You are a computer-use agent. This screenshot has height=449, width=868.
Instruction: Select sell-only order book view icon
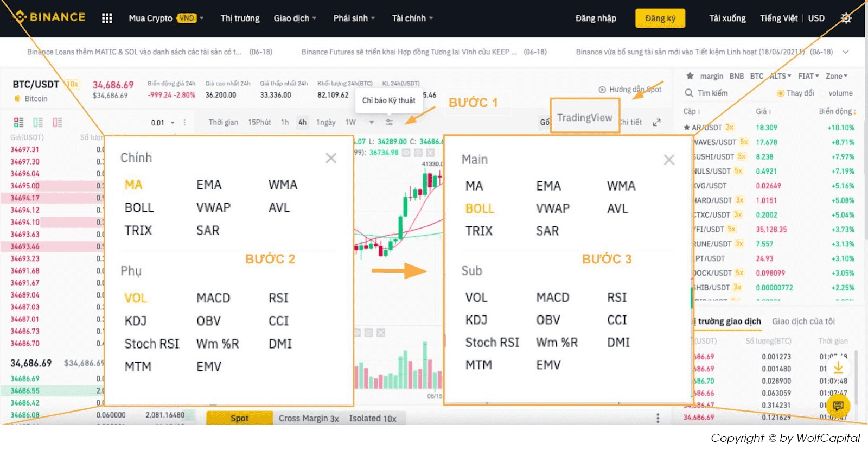[58, 122]
